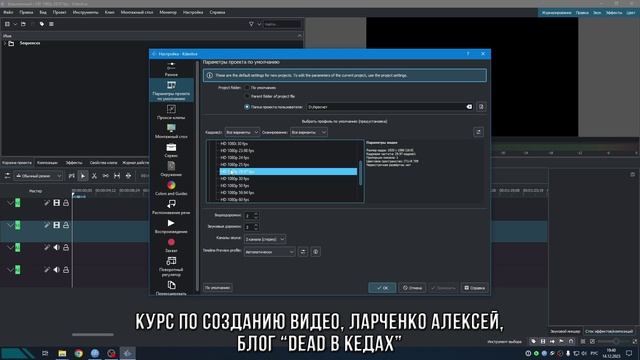
Task: Open the Настройка menu
Action: [x=193, y=12]
